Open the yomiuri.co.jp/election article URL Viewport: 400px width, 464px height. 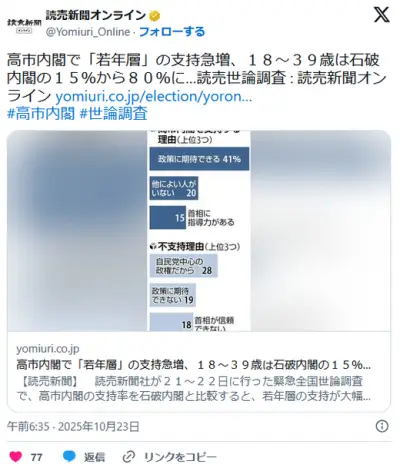click(x=153, y=96)
